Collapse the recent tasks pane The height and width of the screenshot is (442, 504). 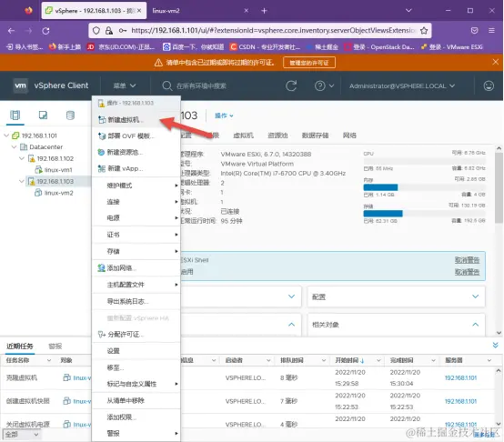(x=495, y=345)
